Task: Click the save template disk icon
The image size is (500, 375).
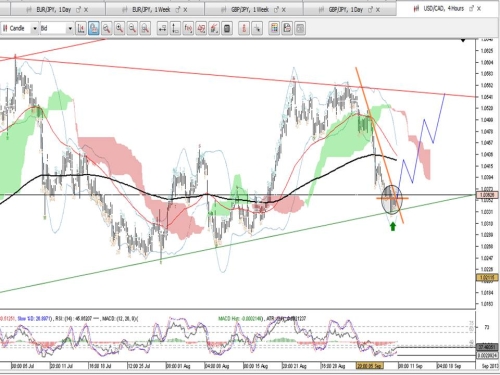Action: (287, 28)
